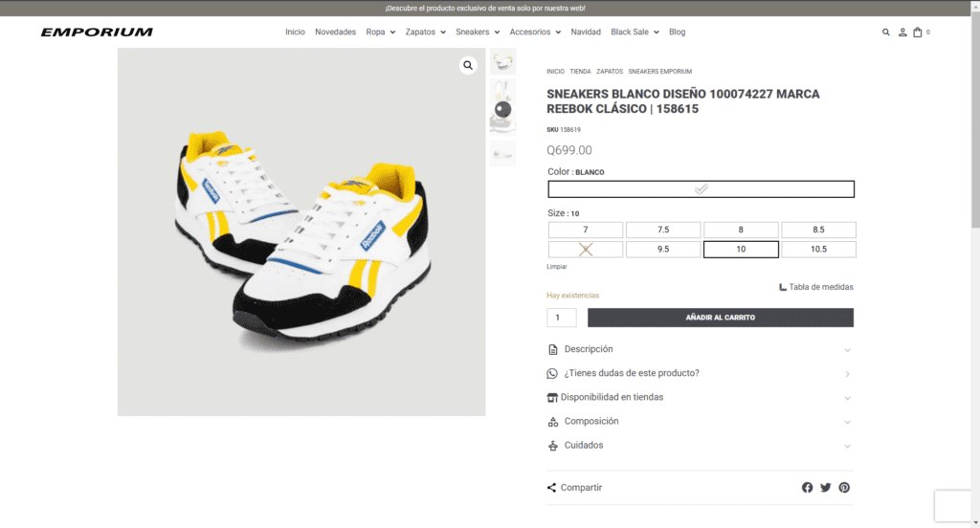Share product on Pinterest

[x=844, y=488]
